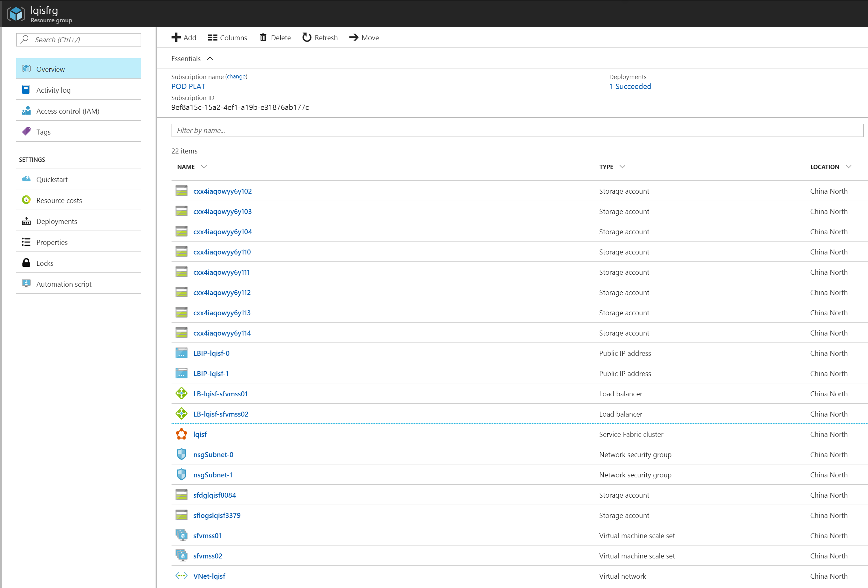Open the 1 Succeeded deployments link

point(630,86)
